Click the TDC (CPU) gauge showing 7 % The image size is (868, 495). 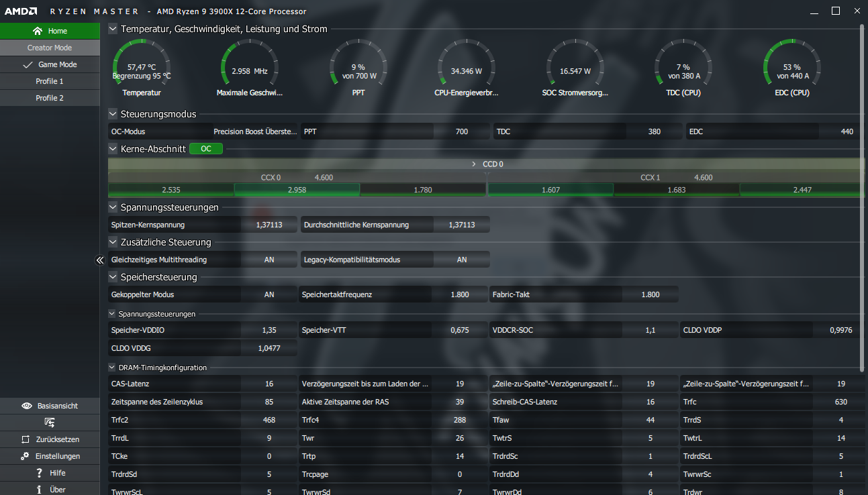coord(683,68)
